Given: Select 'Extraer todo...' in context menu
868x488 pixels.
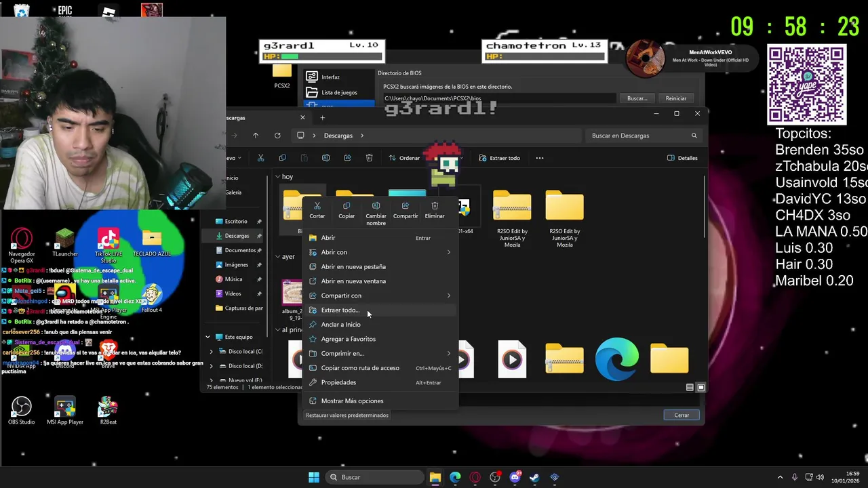Looking at the screenshot, I should tap(380, 310).
